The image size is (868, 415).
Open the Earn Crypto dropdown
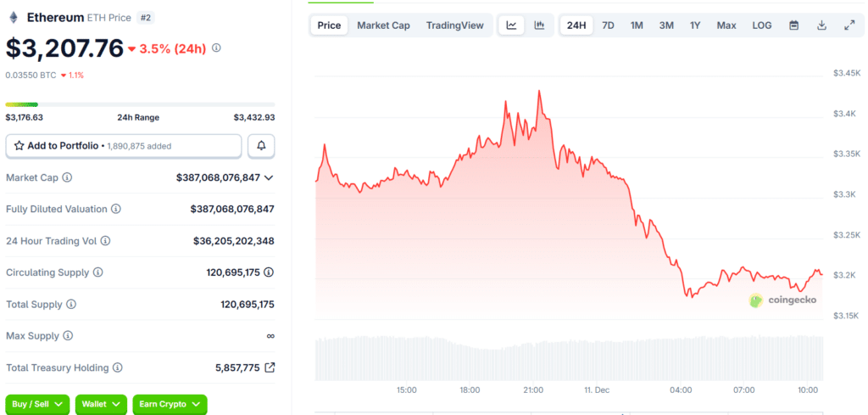coord(170,405)
